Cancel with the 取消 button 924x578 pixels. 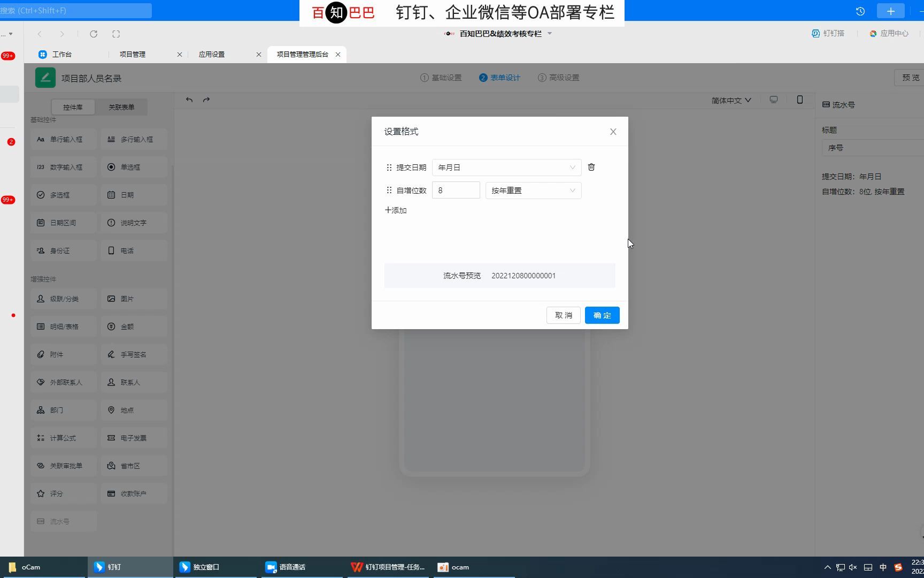563,315
